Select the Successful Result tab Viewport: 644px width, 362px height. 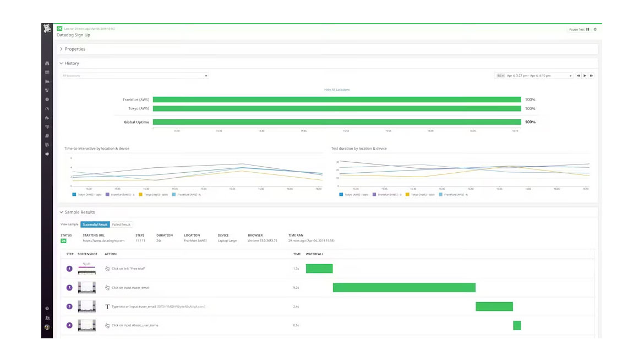click(95, 224)
